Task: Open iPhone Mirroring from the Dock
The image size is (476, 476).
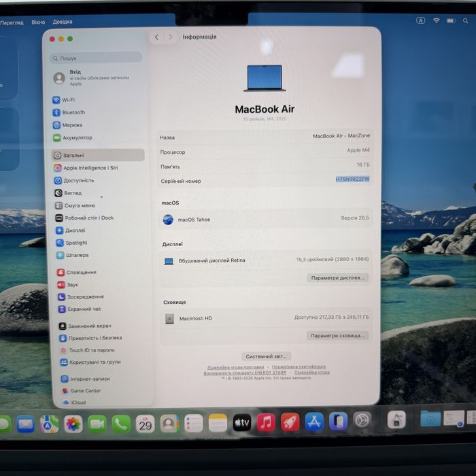Action: [338, 421]
